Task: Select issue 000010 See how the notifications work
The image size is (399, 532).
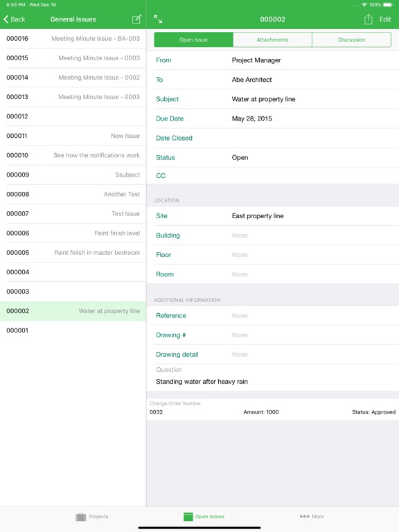Action: [x=73, y=155]
